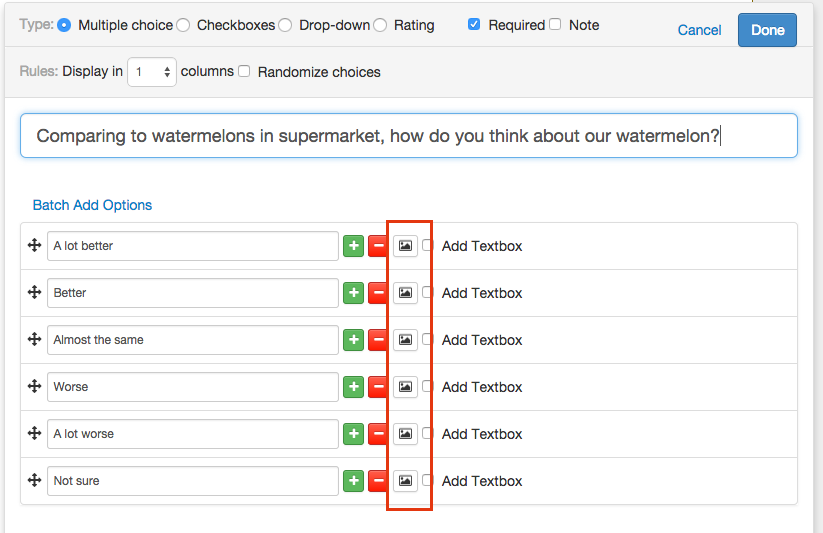
Task: Select Drop-down question type
Action: [x=286, y=25]
